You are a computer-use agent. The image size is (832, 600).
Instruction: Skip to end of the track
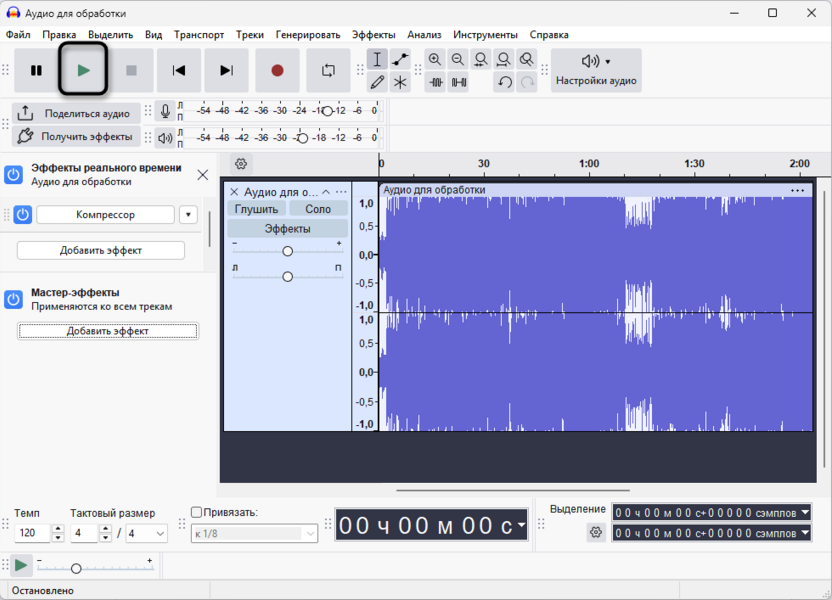[227, 71]
